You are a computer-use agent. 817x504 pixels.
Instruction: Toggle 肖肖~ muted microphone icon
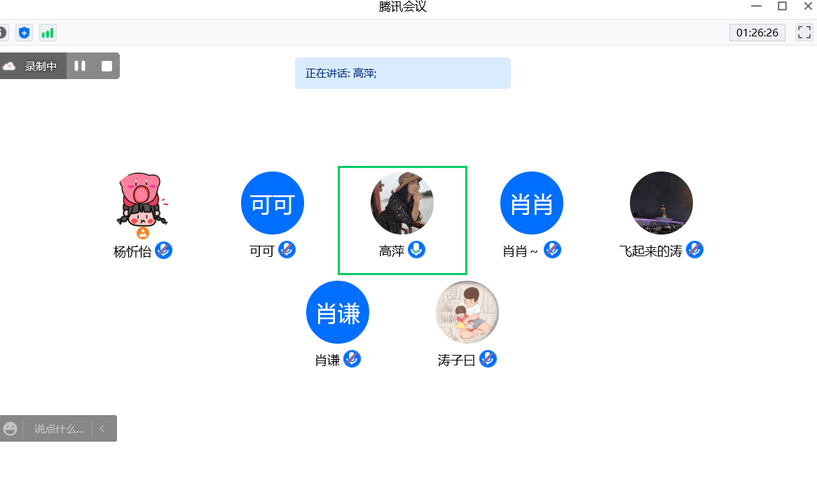[552, 250]
